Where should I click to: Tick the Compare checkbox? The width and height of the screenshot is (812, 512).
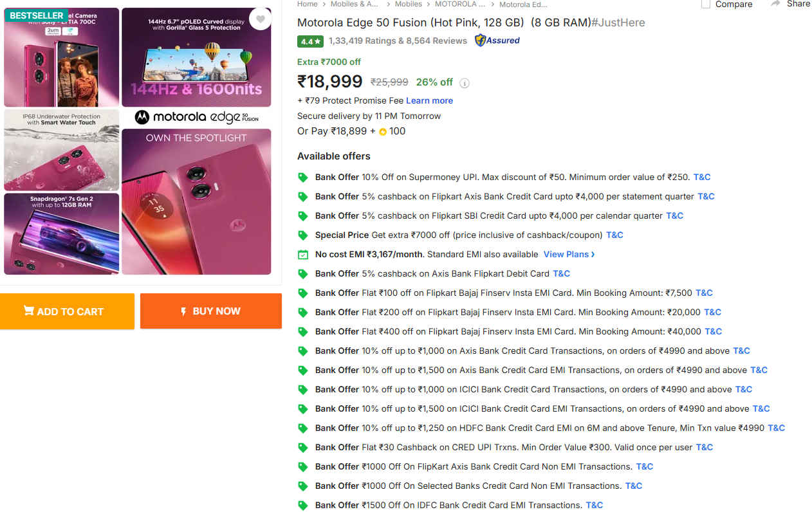point(706,5)
